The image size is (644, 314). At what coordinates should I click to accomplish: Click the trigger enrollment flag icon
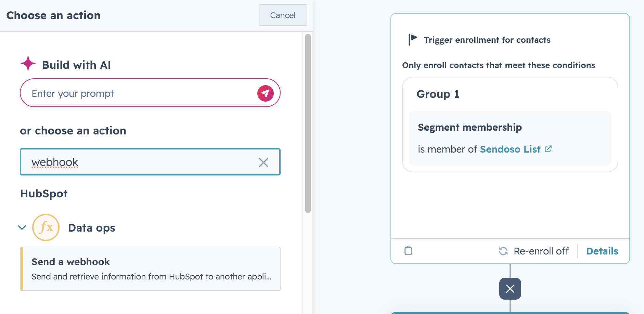point(413,39)
